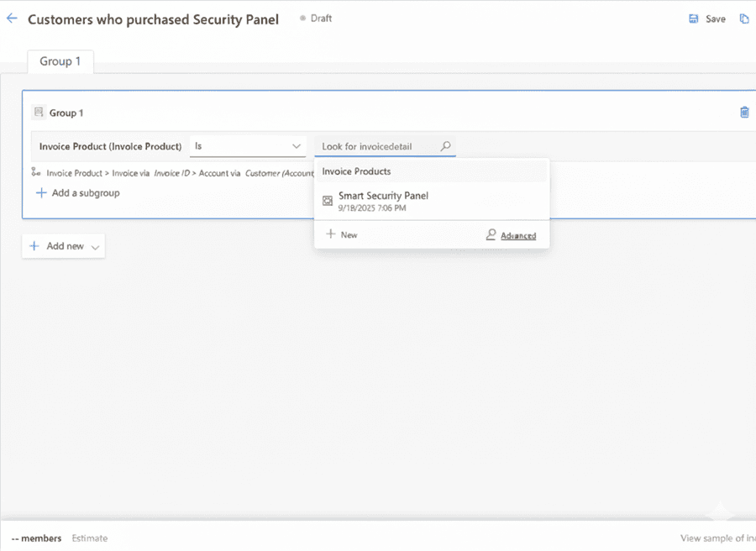Click the magnifier icon in lookup field
Screen dimensions: 756x551
point(446,146)
